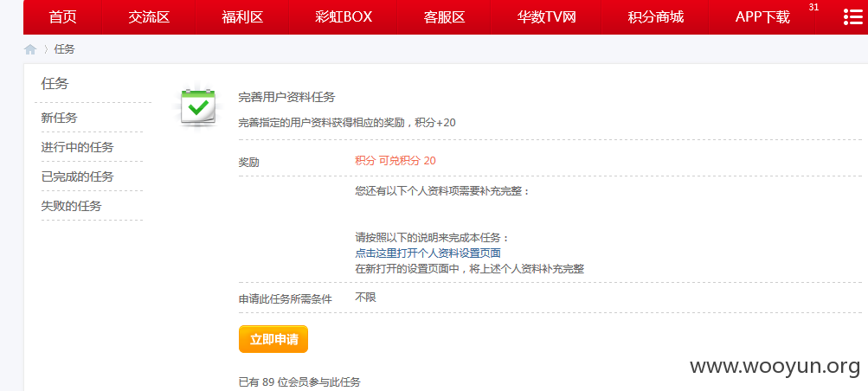Click the 31 badge number by APP下载
This screenshot has height=391, width=868.
tap(813, 7)
